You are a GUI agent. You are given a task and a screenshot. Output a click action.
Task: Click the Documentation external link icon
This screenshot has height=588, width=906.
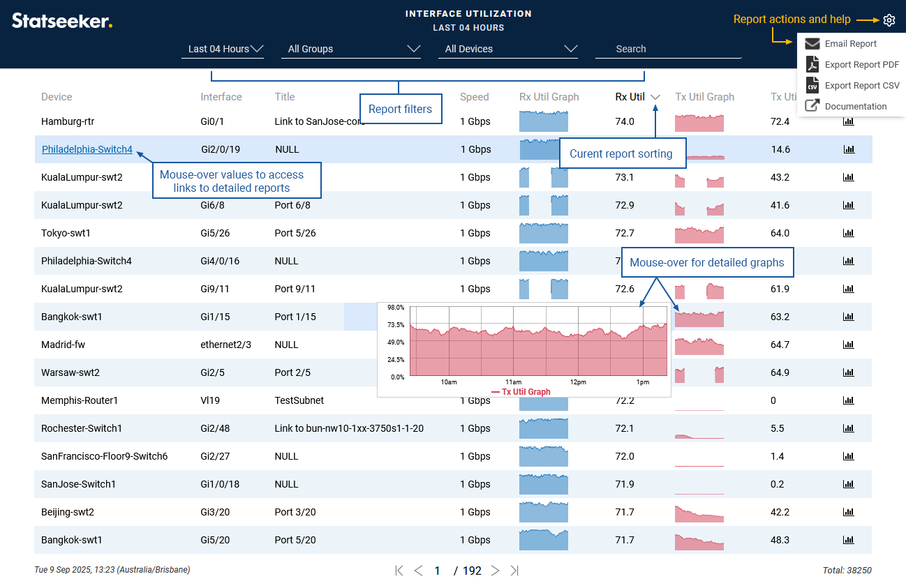[812, 106]
